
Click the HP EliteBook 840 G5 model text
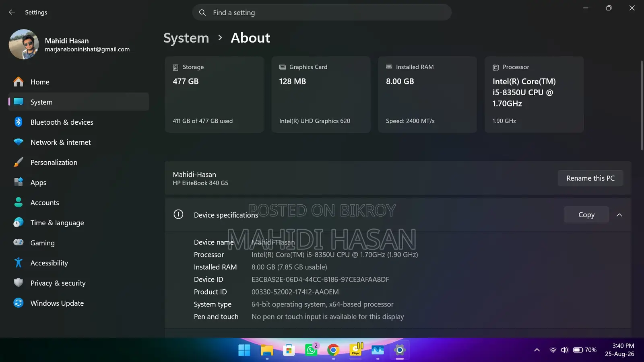pyautogui.click(x=200, y=183)
